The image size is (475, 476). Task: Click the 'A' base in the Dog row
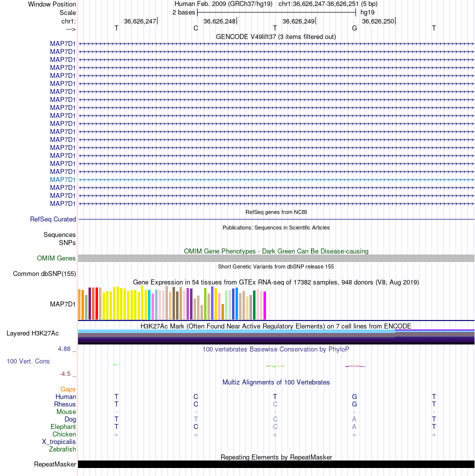[x=354, y=419]
